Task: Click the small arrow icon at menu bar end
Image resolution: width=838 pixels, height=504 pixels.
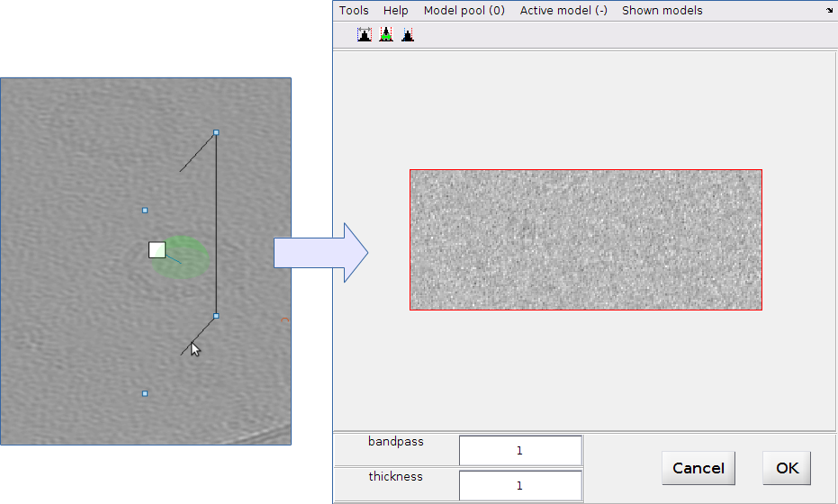Action: pos(829,11)
